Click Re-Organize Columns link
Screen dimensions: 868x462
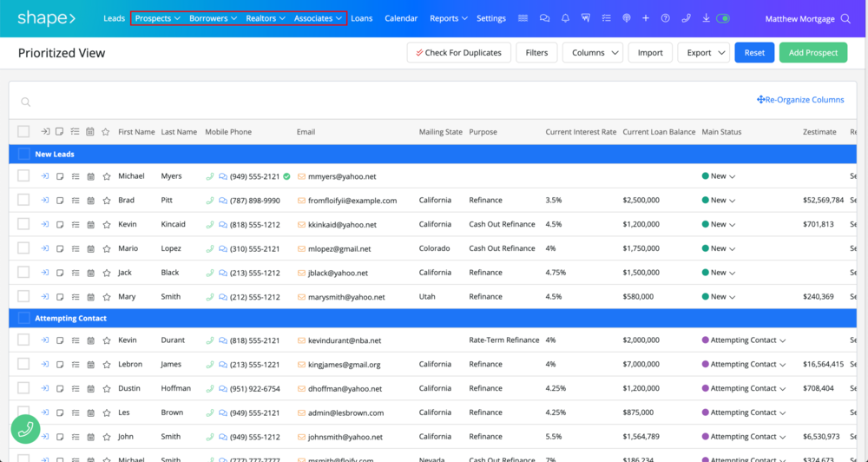tap(800, 100)
